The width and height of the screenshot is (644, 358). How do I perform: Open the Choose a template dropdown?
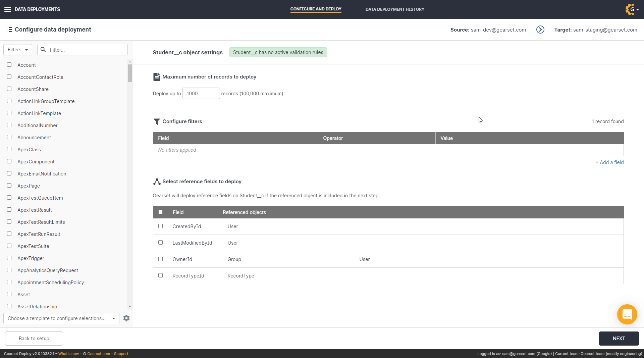pos(61,318)
